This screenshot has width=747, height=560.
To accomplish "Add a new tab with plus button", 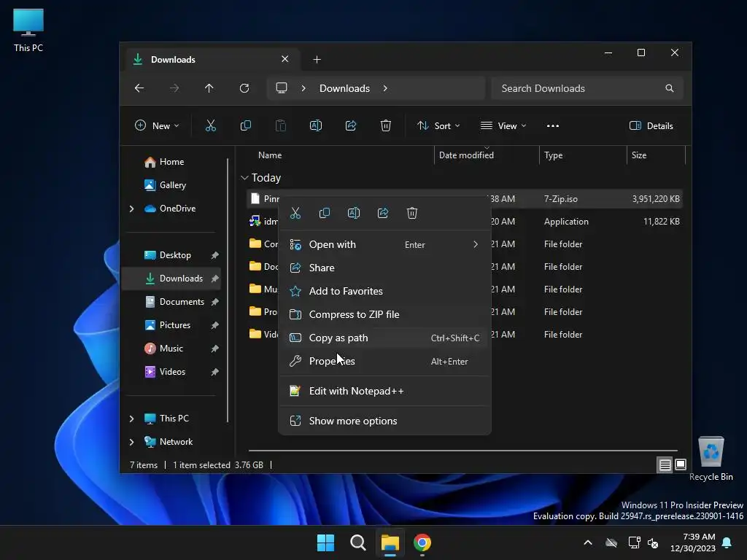I will pos(317,60).
